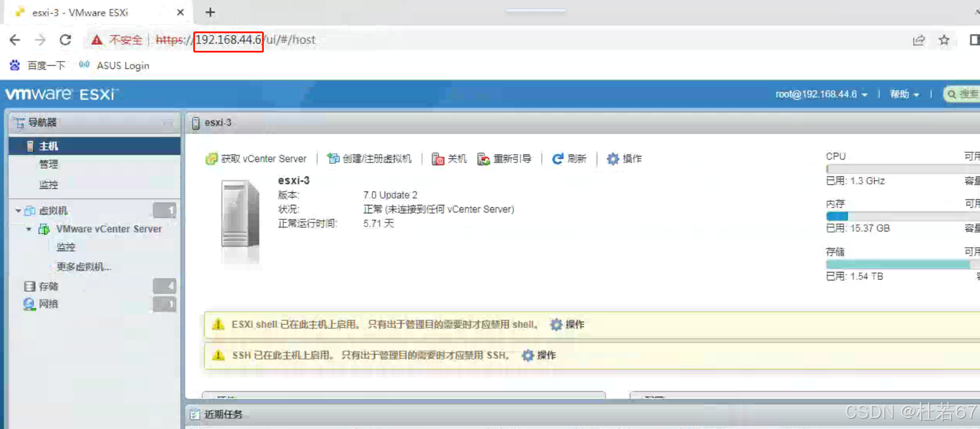Image resolution: width=980 pixels, height=429 pixels.
Task: Click the 搜索 search field
Action: tap(963, 94)
